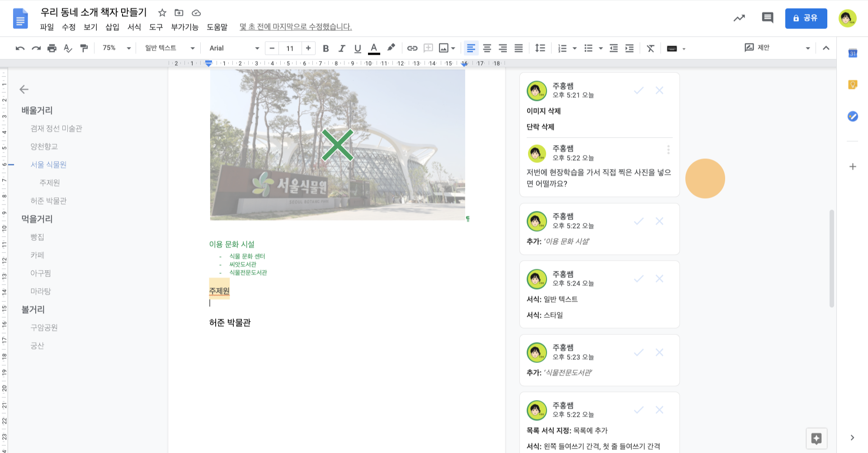The image size is (868, 453).
Task: Jump to 허준 박물관 in outline
Action: click(48, 201)
